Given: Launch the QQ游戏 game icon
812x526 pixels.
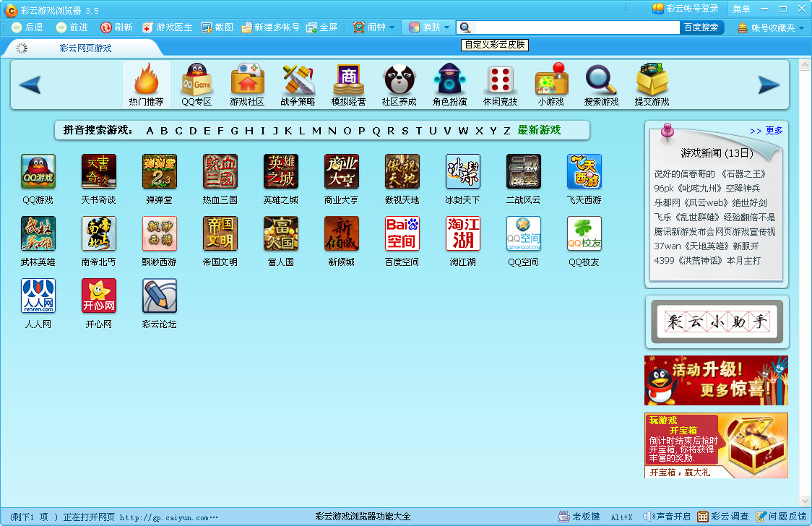Looking at the screenshot, I should (x=38, y=171).
